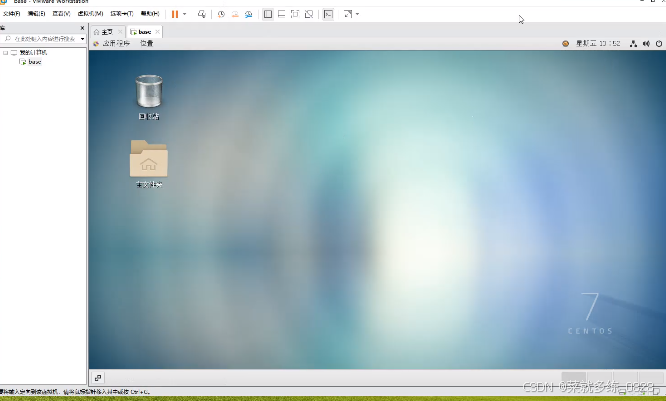Open the Tabs (选项卡) menu
The image size is (666, 401).
(122, 14)
